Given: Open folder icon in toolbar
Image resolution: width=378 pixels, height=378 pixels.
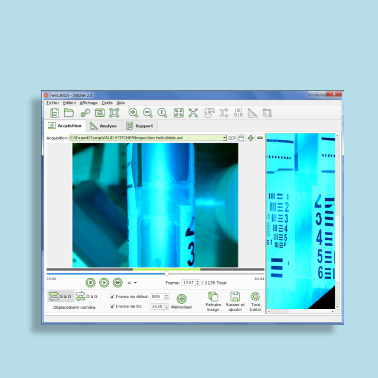Looking at the screenshot, I should pos(69,113).
